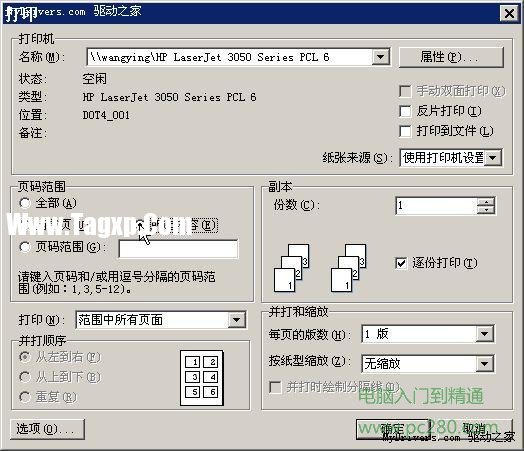This screenshot has width=524, height=451.
Task: Click the printer type text HP LaserJet 3050
Action: [169, 97]
